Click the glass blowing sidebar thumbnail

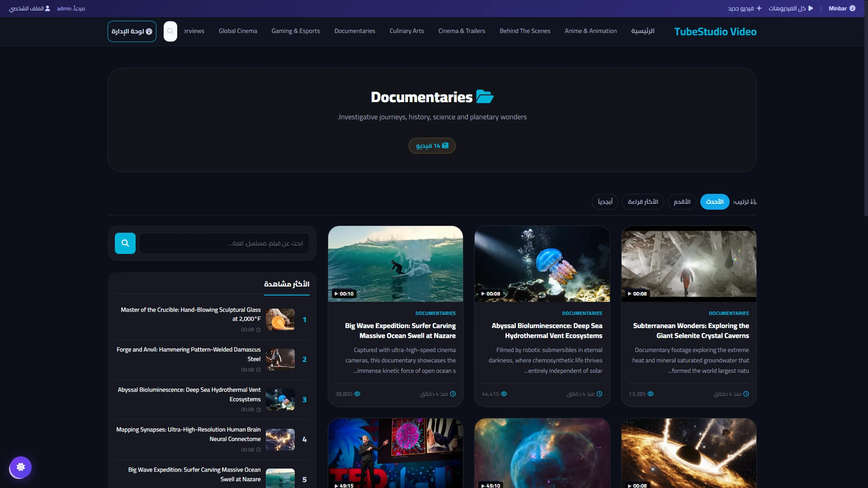[x=280, y=319]
